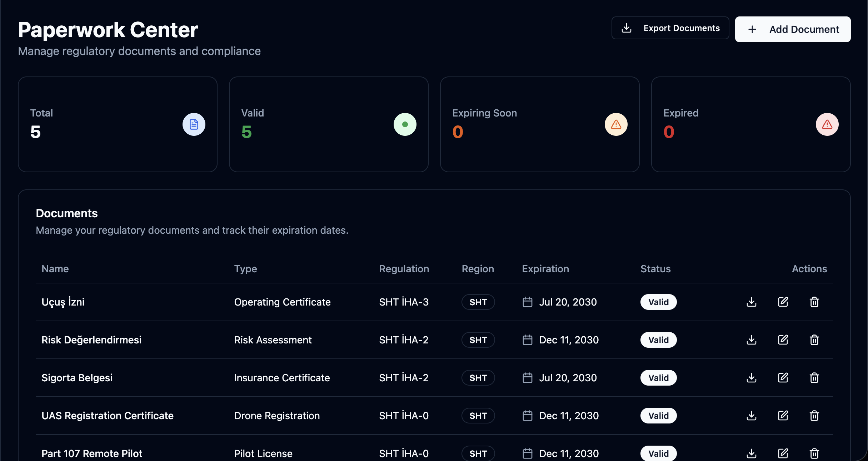Click the Pilot License type cell
The image size is (868, 461).
tap(263, 453)
